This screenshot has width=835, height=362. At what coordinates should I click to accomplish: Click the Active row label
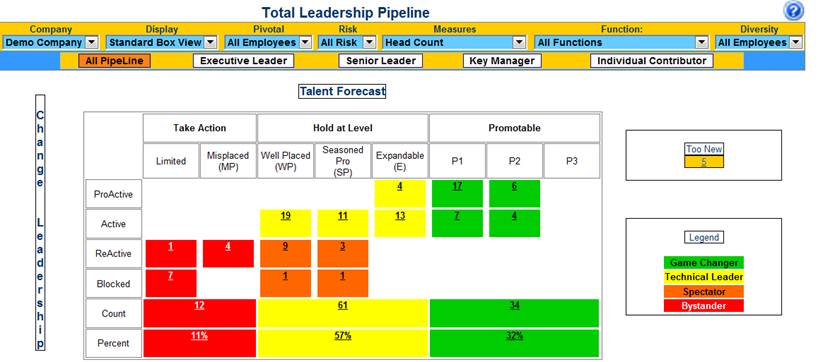113,224
